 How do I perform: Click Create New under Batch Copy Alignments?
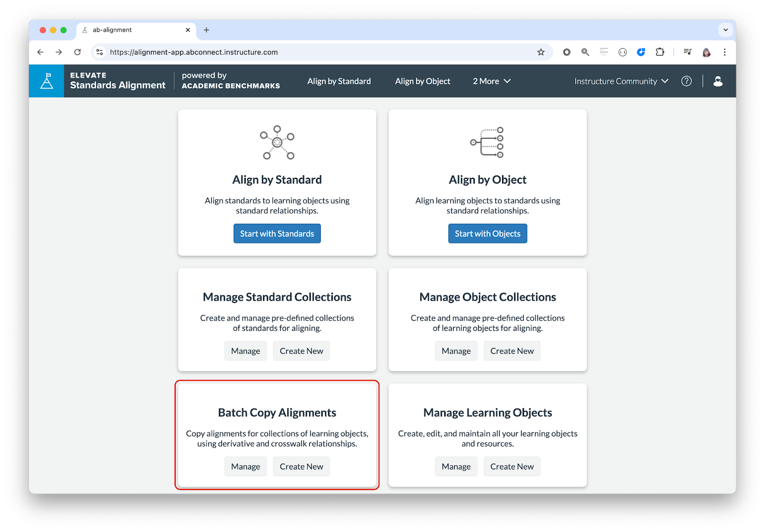[x=301, y=467]
